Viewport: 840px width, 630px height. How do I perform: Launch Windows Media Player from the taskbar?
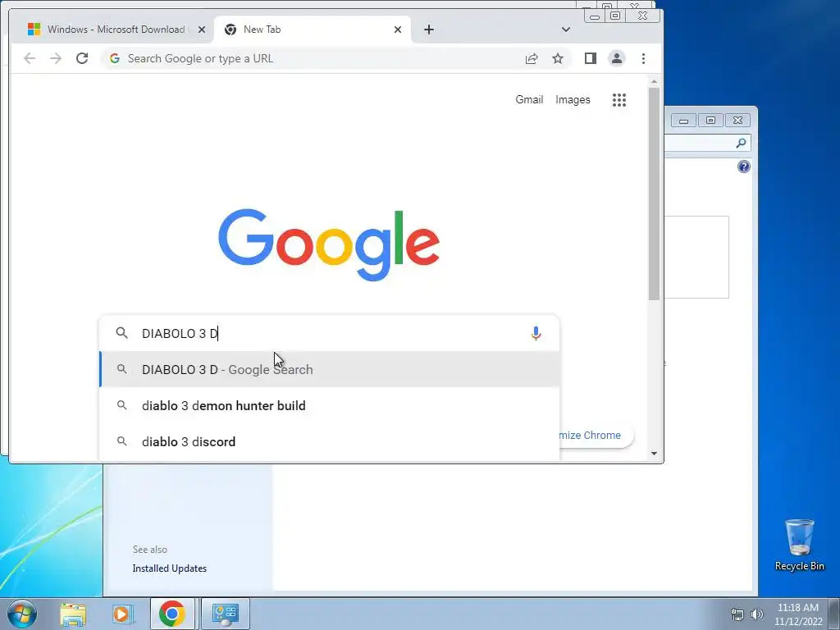click(x=121, y=614)
